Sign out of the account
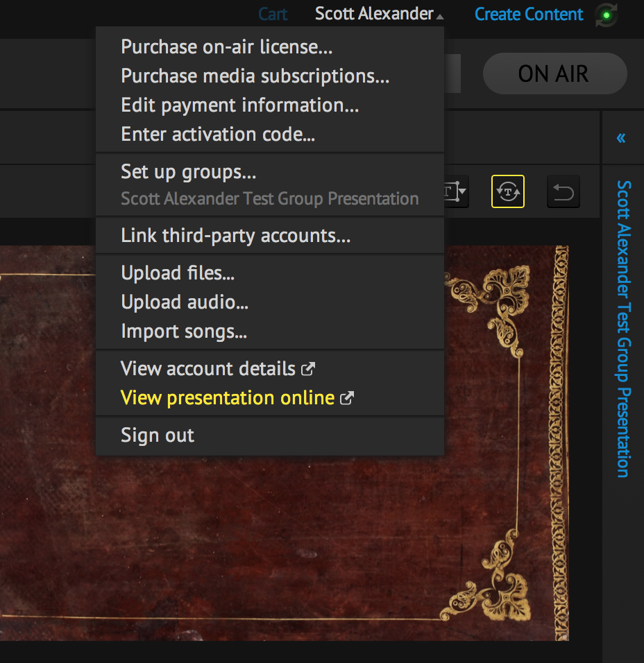 (269, 435)
